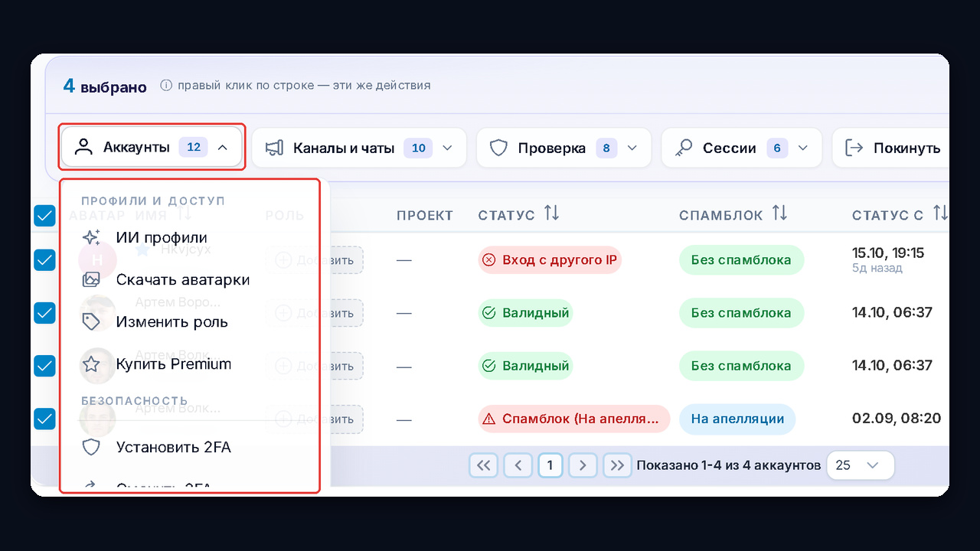Click the tag icon for Изменить роль
Screen dimensions: 980x551
click(91, 322)
